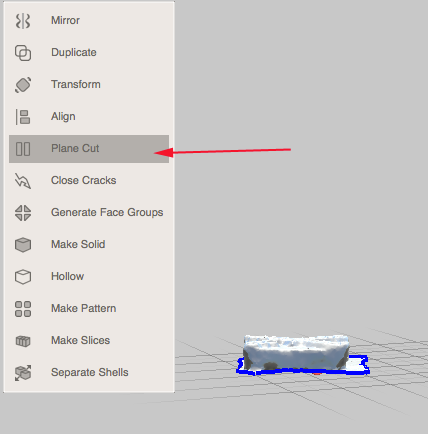Select the Separate Shells icon

[x=23, y=373]
